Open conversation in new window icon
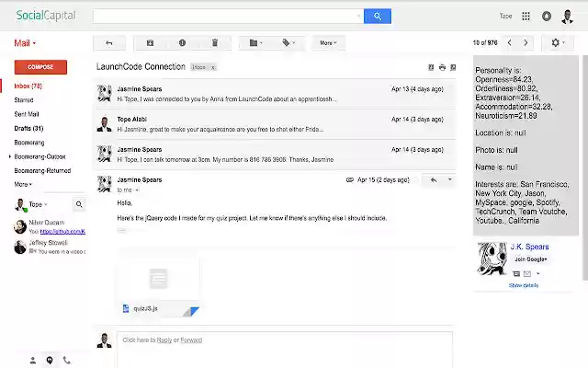Viewport: 588px width, 368px height. [453, 67]
